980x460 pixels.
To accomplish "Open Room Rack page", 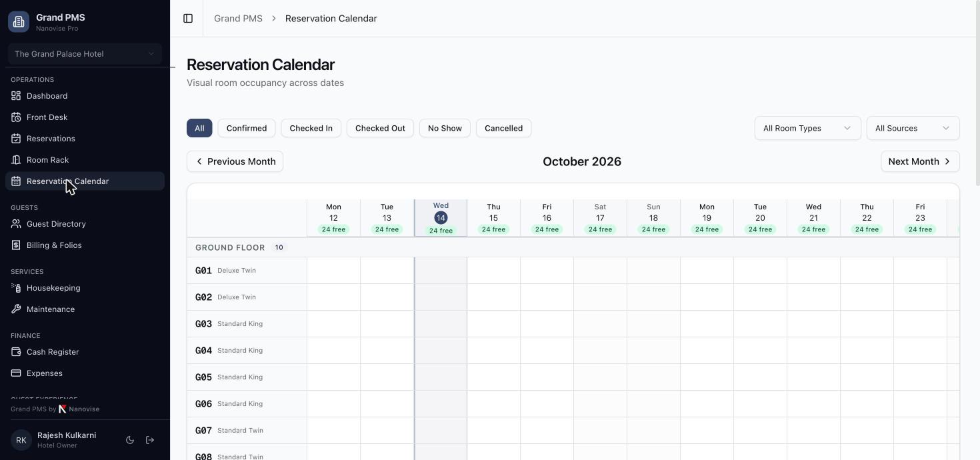I will (x=85, y=160).
